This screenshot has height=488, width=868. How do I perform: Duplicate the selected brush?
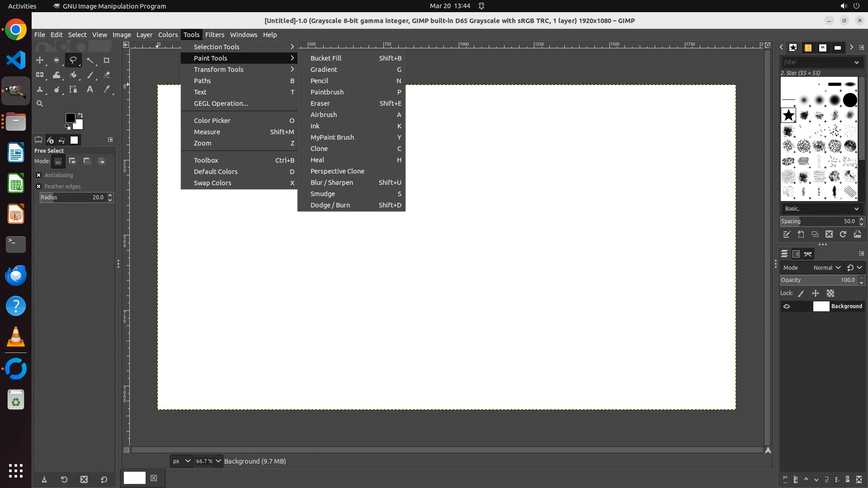coord(815,234)
